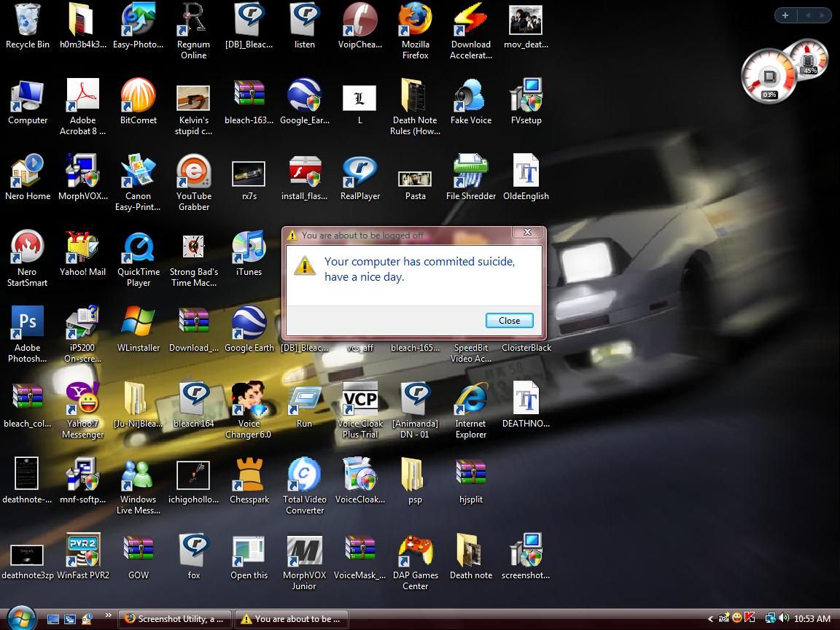Viewport: 840px width, 630px height.
Task: Select the Google Earth desktop icon
Action: click(x=249, y=330)
